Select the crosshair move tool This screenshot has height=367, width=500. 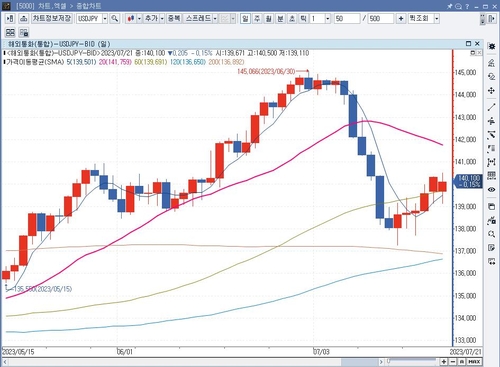(x=491, y=91)
